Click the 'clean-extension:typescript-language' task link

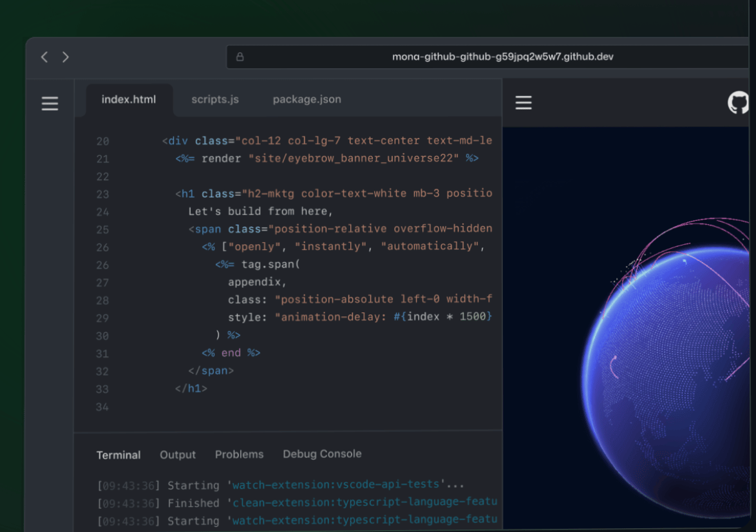point(364,502)
